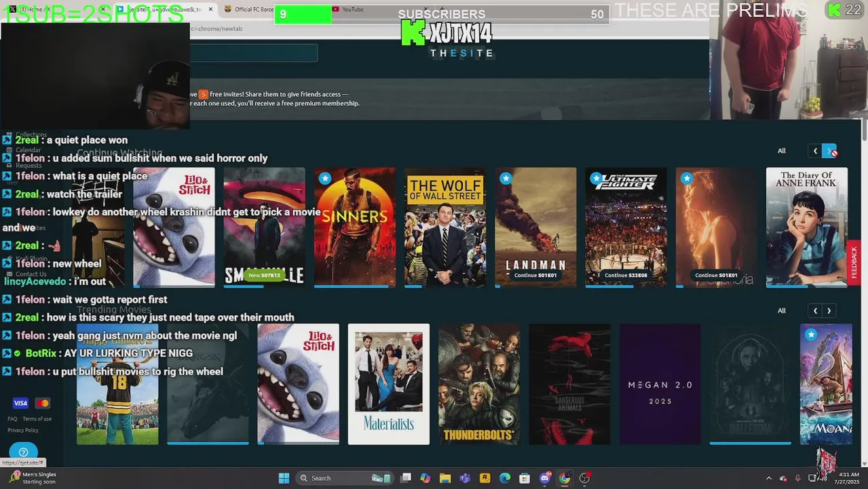
Task: Go to previous Continue Watching items
Action: (x=815, y=151)
